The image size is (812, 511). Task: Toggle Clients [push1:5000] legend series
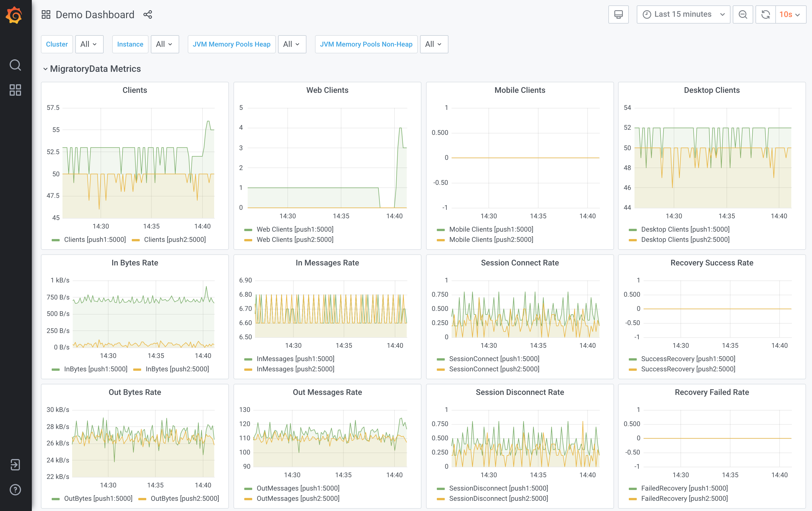click(95, 240)
